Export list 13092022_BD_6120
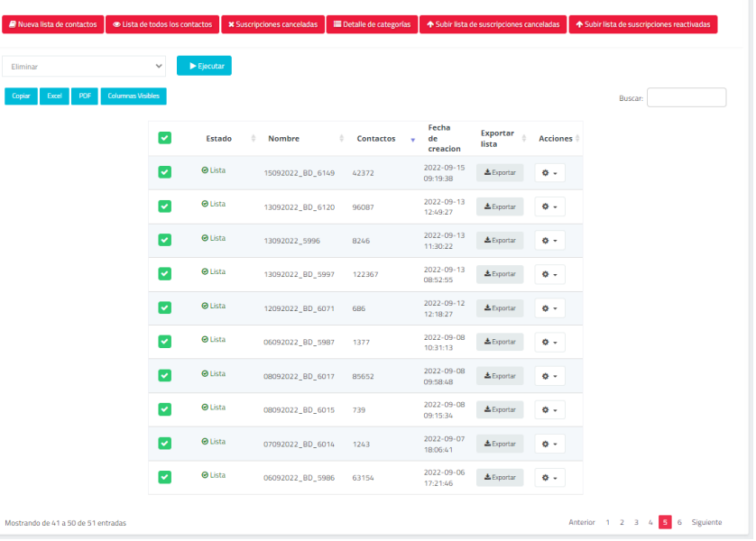This screenshot has width=756, height=541. [500, 206]
